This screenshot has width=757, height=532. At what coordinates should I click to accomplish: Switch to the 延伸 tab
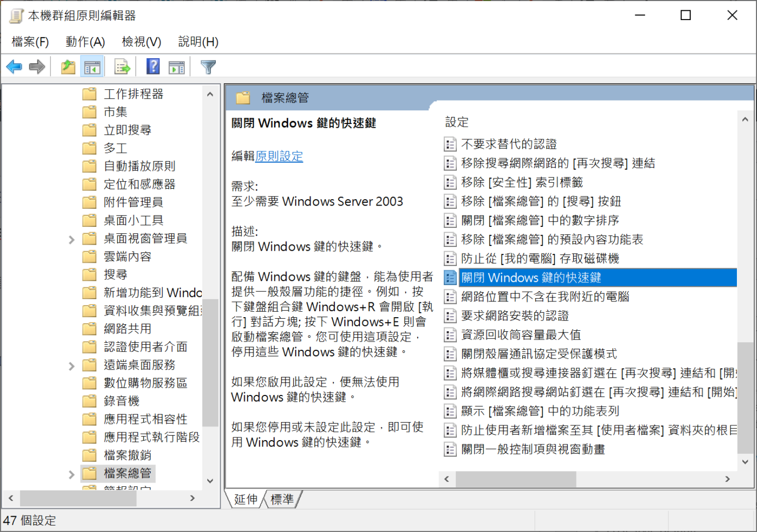click(x=246, y=499)
